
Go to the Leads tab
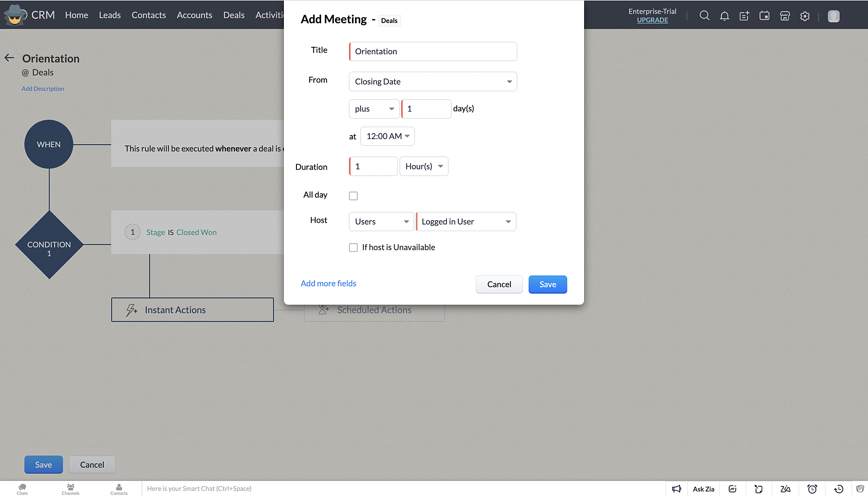coord(110,15)
